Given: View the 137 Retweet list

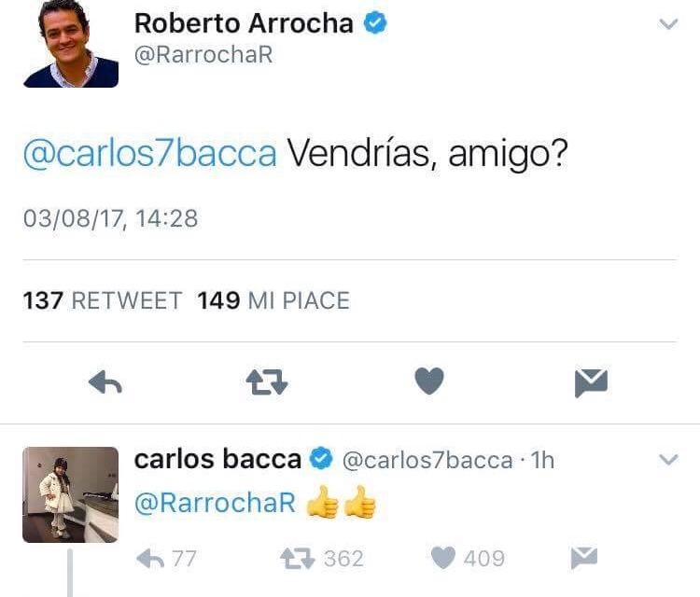Looking at the screenshot, I should tap(103, 300).
